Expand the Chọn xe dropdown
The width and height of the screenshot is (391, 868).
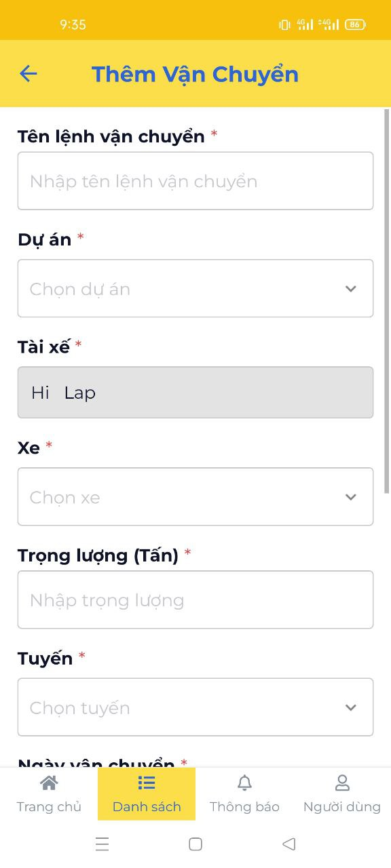195,496
